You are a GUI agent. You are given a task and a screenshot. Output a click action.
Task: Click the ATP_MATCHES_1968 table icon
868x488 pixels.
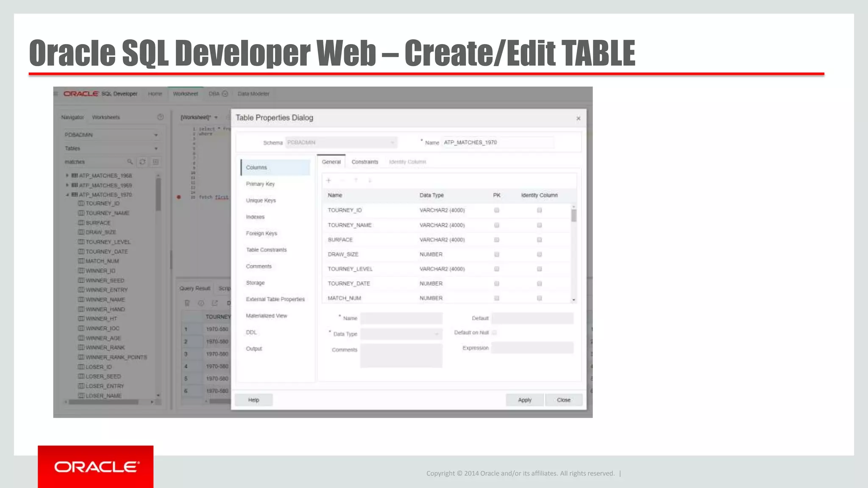pos(75,175)
